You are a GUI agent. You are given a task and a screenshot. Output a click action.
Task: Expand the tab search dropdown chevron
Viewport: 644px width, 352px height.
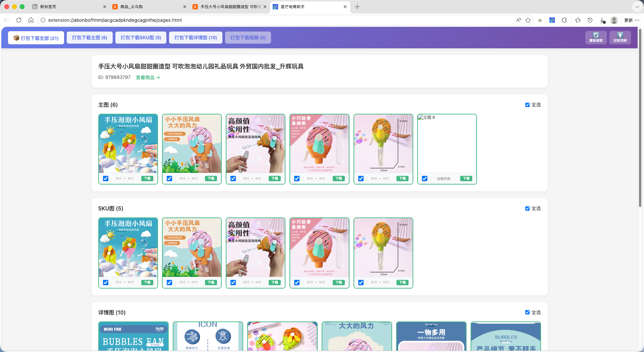coord(637,7)
